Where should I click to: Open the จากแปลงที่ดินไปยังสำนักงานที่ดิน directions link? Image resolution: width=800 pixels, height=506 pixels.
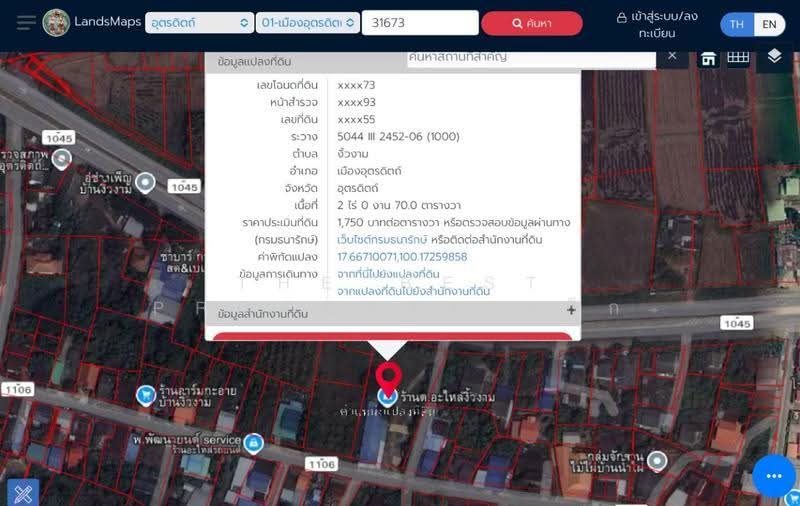413,291
